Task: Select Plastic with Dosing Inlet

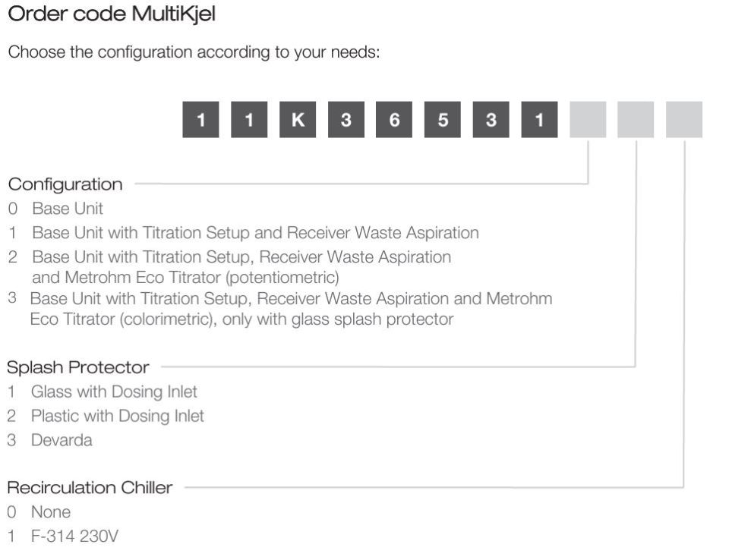Action: point(106,416)
